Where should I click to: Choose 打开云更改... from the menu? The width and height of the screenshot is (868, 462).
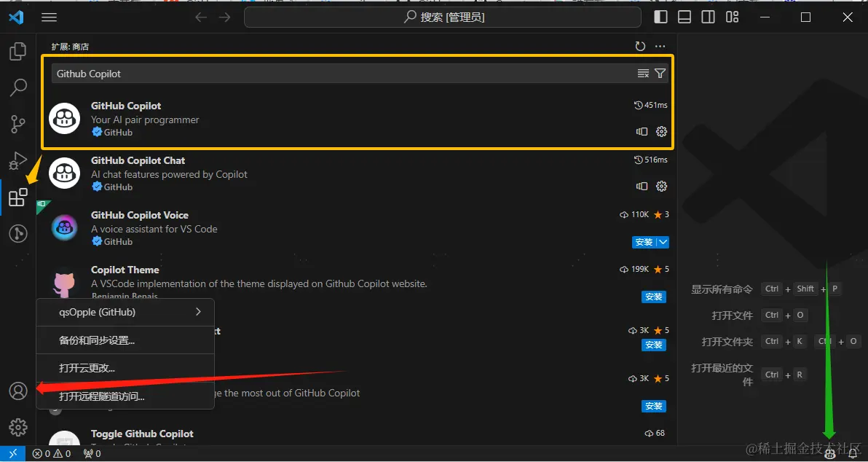pos(125,368)
